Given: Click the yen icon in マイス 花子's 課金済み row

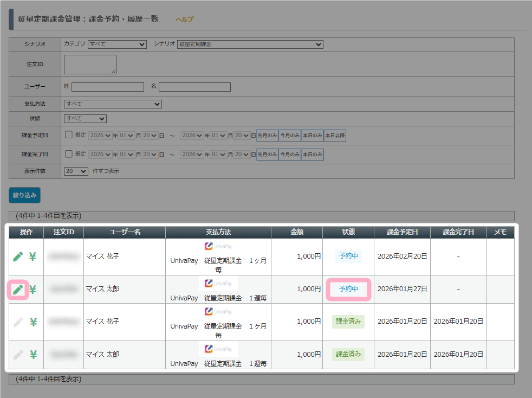Looking at the screenshot, I should tap(33, 322).
